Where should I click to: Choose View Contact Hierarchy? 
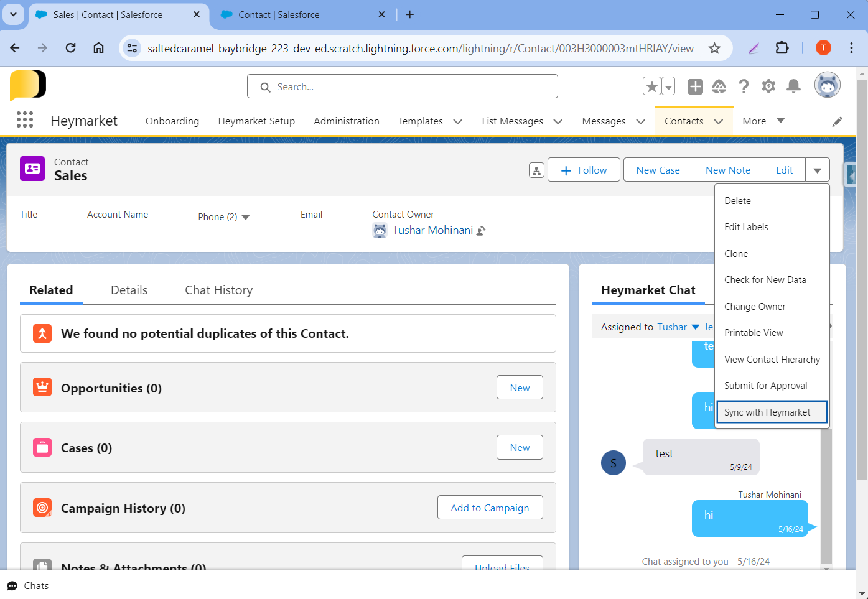[772, 360]
